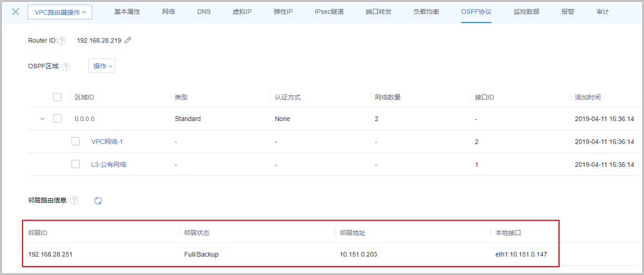
Task: Tick the L3-公有网络 row checkbox
Action: point(76,164)
